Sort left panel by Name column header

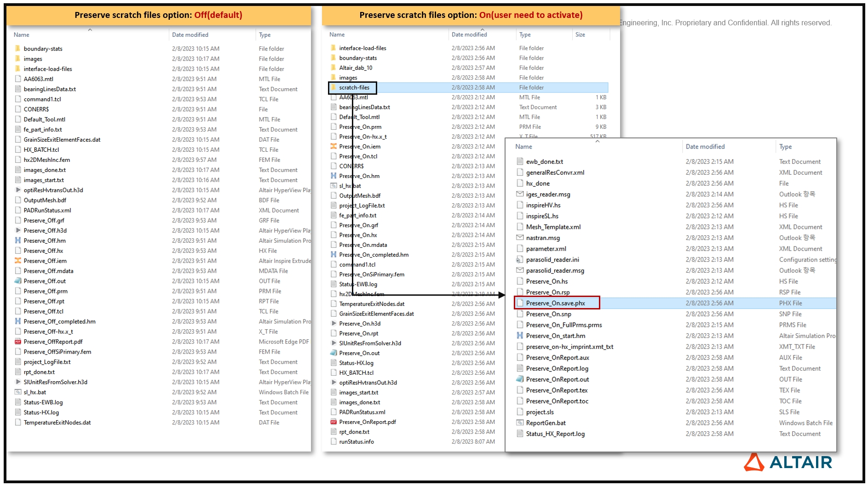coord(21,34)
